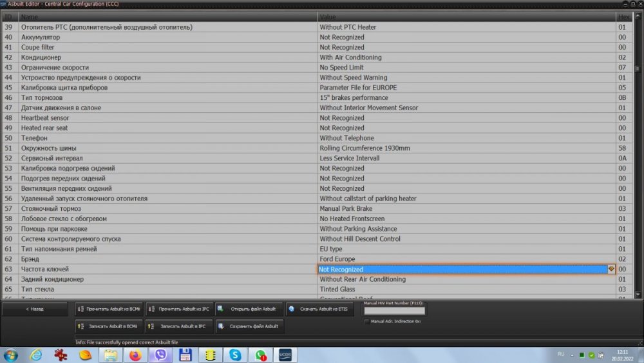Click the Manual HW Part Number field

[394, 311]
